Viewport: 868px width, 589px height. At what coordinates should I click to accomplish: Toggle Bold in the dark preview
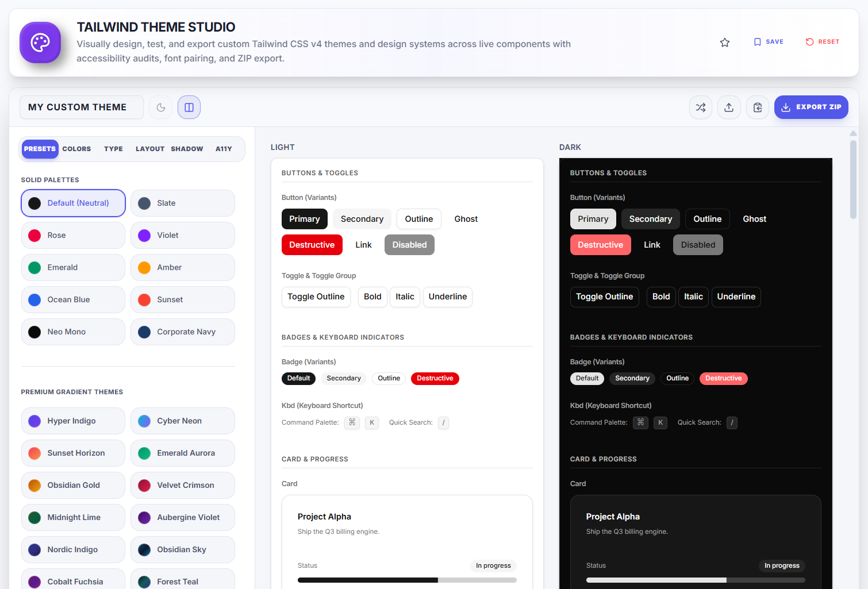661,297
